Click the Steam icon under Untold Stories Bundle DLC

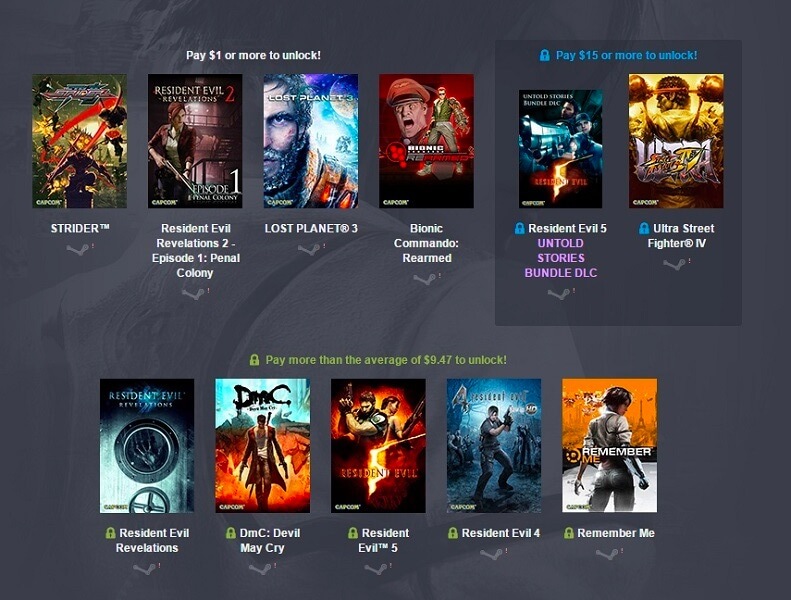[x=558, y=294]
